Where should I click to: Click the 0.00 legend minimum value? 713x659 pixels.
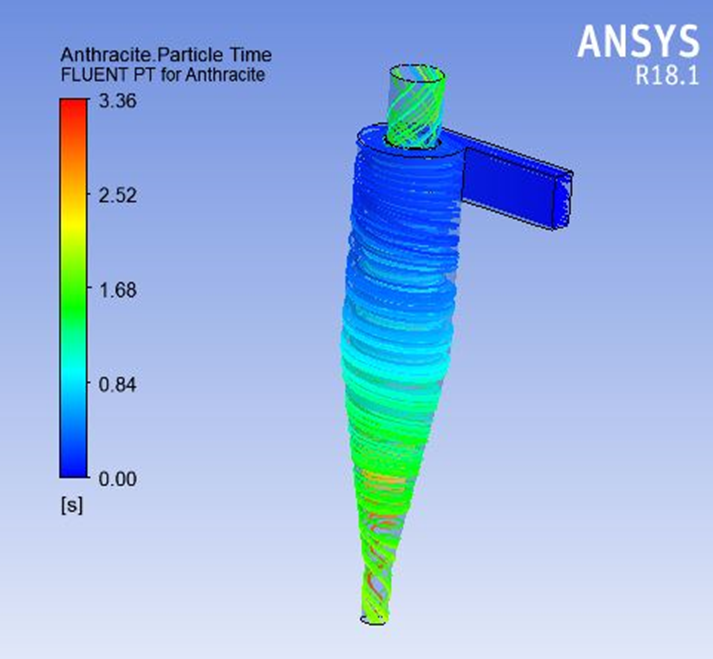[117, 479]
